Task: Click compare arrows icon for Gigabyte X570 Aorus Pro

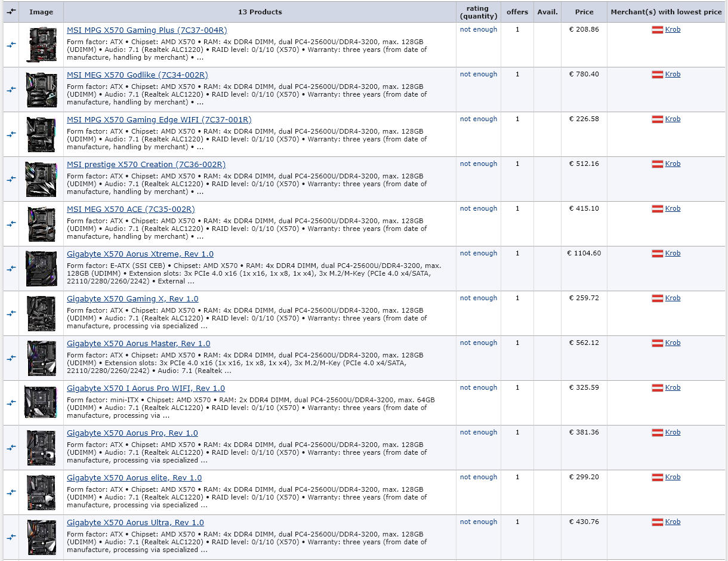Action: [x=11, y=448]
